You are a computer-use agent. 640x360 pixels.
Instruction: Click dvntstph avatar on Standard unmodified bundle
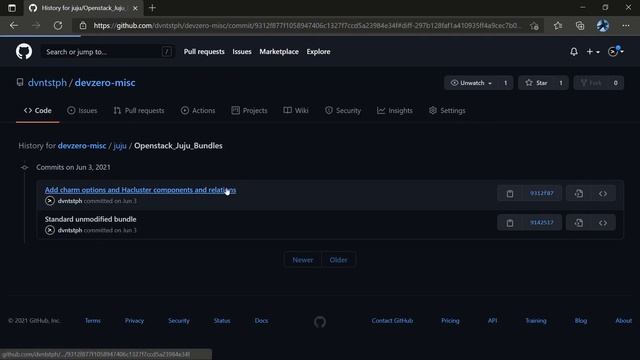coord(50,230)
